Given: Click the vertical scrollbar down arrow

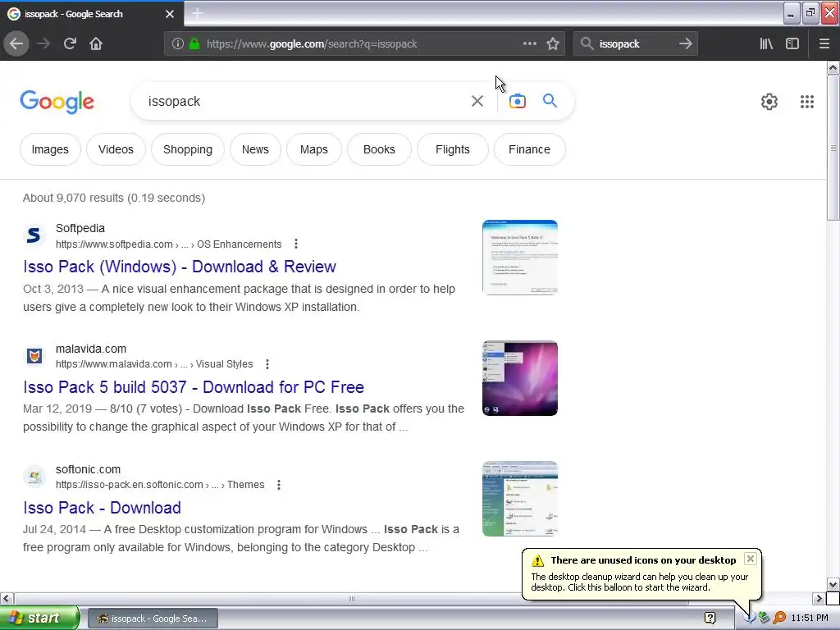Looking at the screenshot, I should point(833,584).
